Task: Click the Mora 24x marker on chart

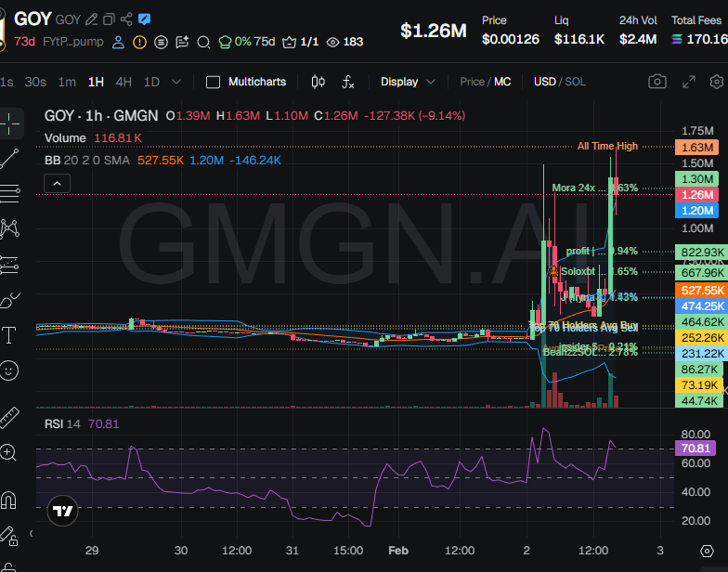Action: click(x=594, y=188)
